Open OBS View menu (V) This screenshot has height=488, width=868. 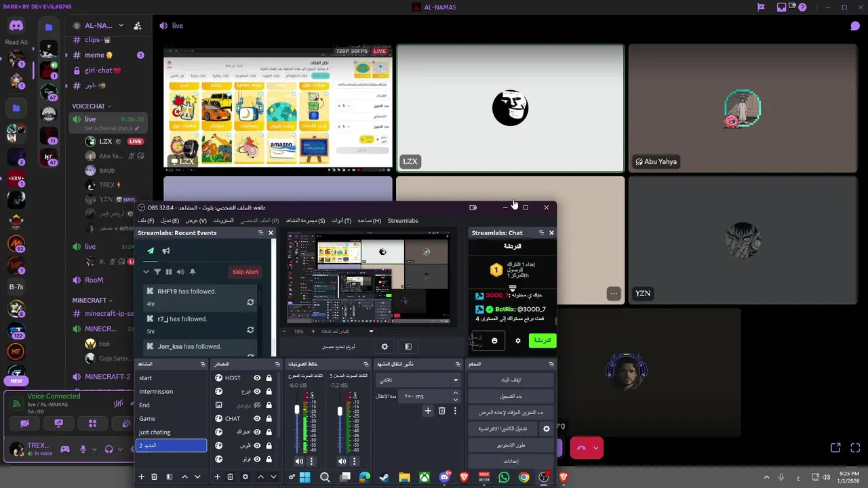196,221
